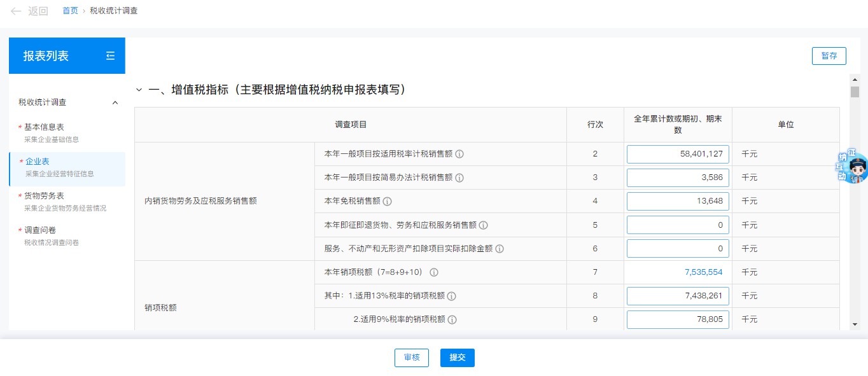Click info icon beside 适用13%税率的销项税额
Viewport: 868px width, 376px height.
(451, 296)
